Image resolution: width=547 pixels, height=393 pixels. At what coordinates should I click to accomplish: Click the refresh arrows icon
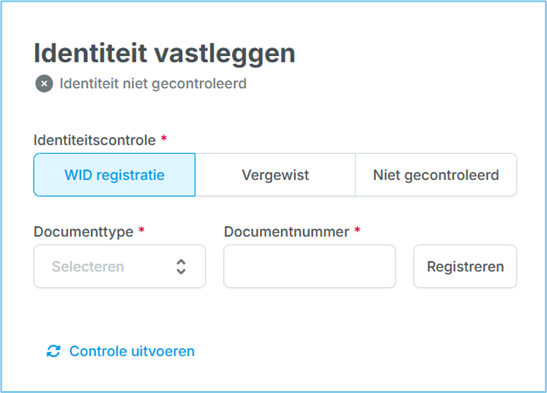click(54, 351)
